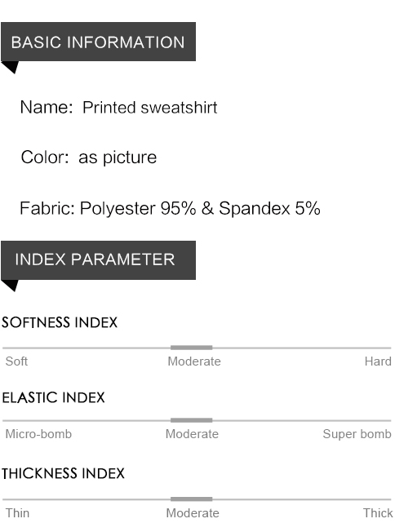Click the Super bomb elasticity label
The height and width of the screenshot is (532, 395).
click(357, 434)
